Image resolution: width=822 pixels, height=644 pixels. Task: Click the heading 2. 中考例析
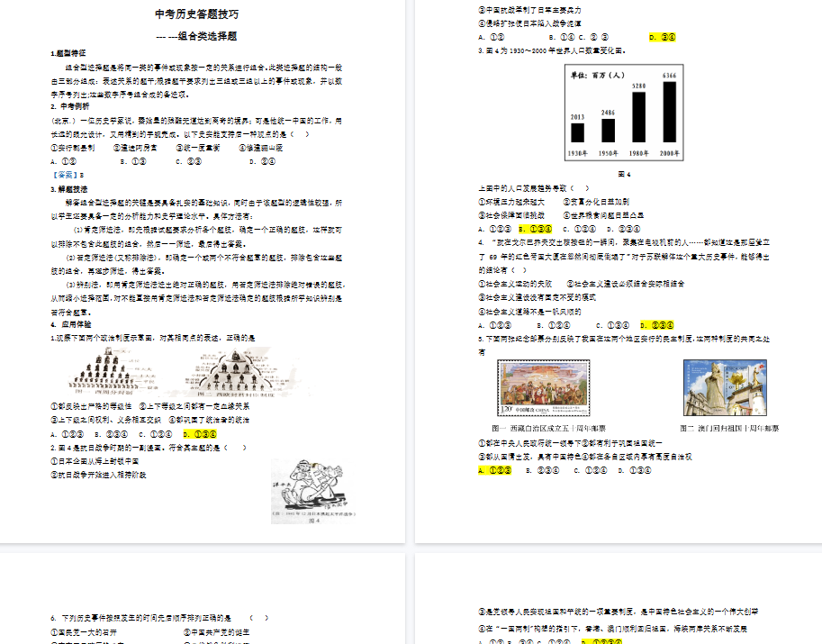pos(70,106)
